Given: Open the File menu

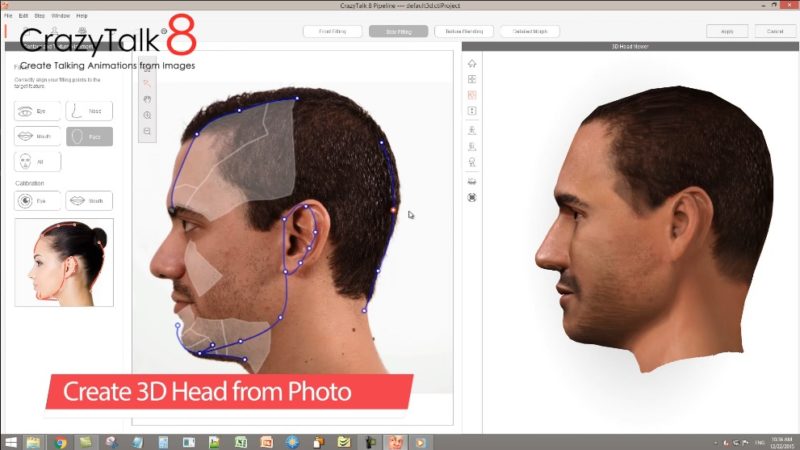Looking at the screenshot, I should pyautogui.click(x=8, y=16).
